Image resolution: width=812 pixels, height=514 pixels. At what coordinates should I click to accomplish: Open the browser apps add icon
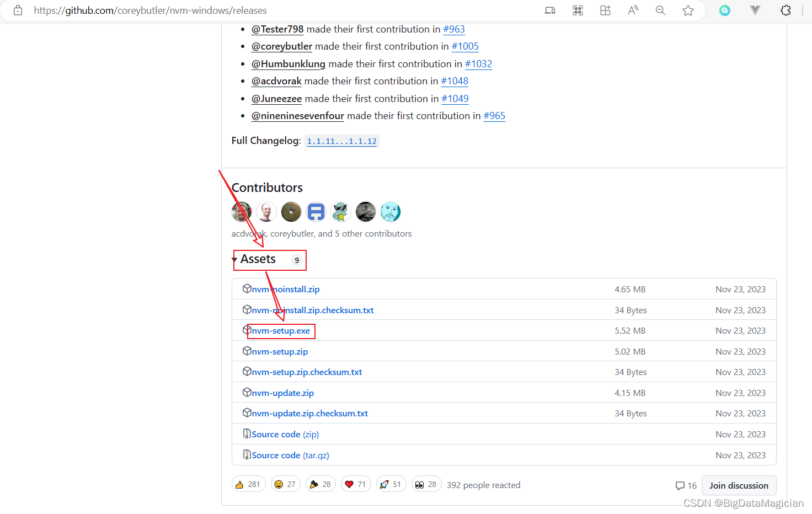coord(605,10)
